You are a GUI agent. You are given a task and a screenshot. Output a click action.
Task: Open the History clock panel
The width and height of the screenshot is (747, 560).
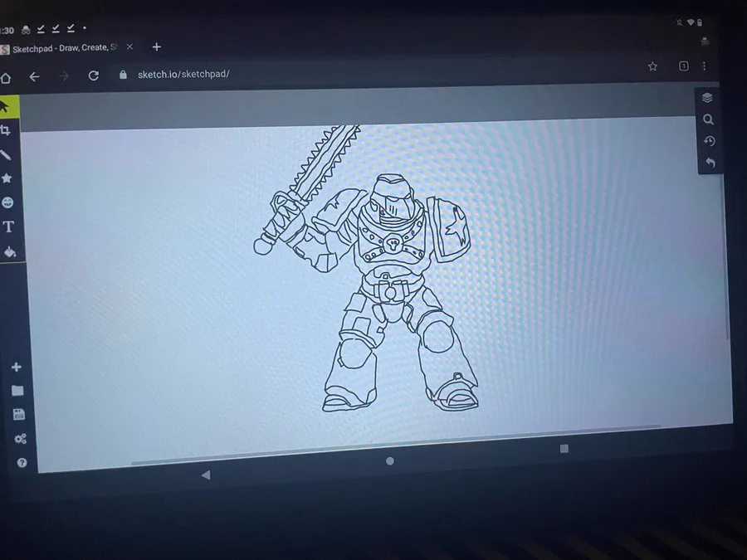710,141
